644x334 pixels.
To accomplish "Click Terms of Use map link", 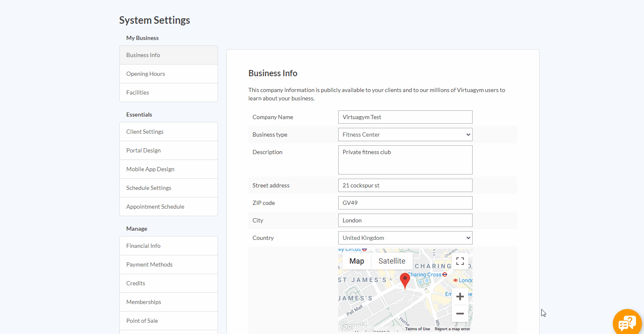I will (418, 329).
